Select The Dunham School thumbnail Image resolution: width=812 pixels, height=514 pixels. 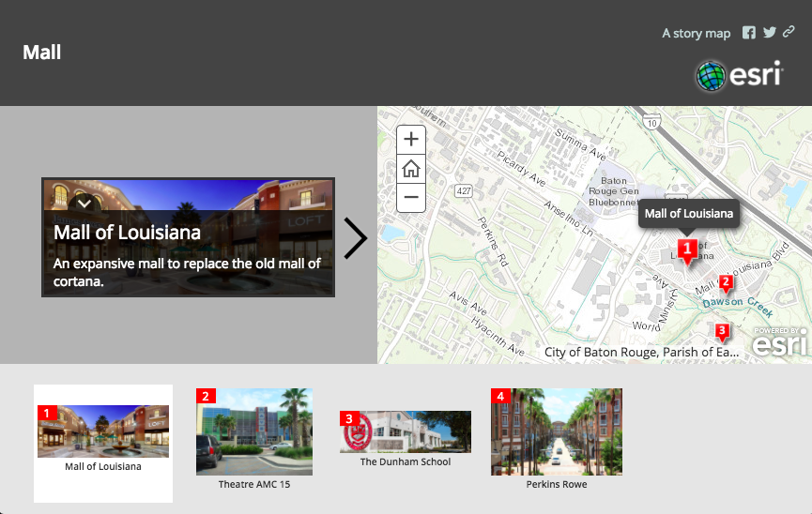click(406, 431)
